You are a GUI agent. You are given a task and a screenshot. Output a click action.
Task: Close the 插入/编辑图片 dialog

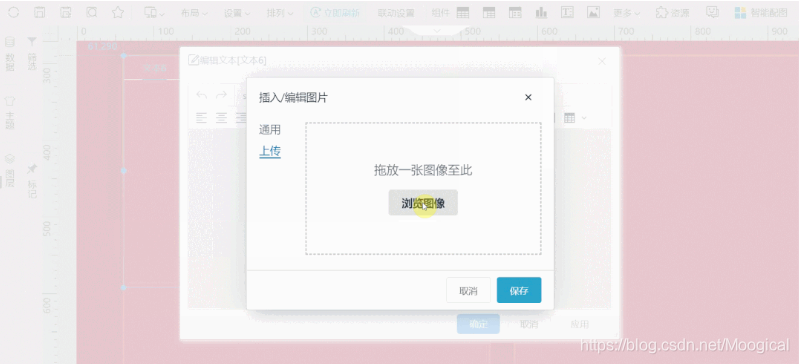(528, 97)
